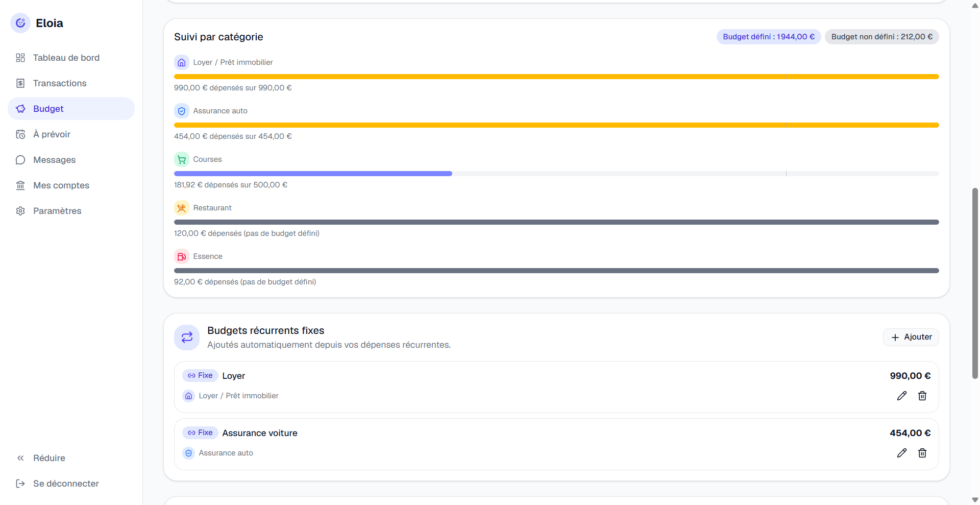
Task: Click the Eloia logo icon
Action: [20, 23]
